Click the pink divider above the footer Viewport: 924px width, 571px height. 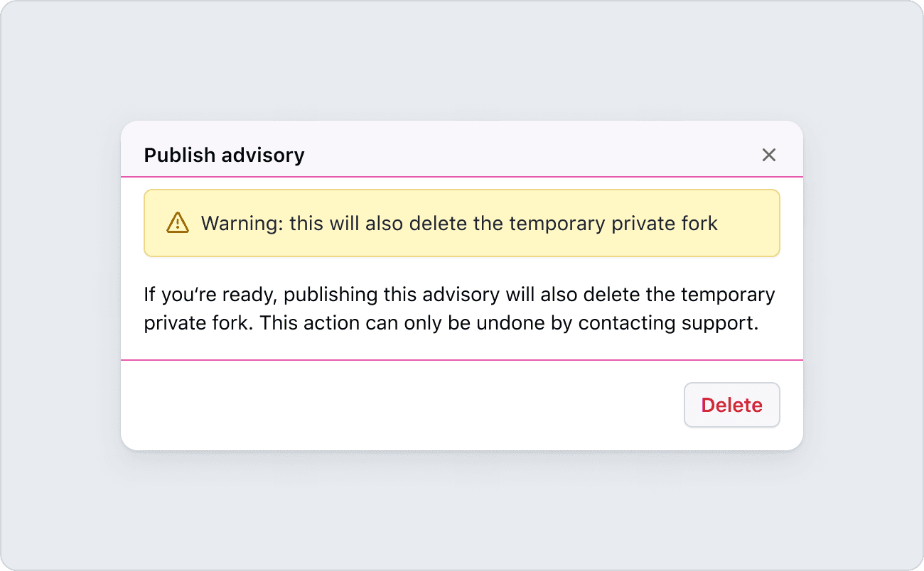(462, 360)
